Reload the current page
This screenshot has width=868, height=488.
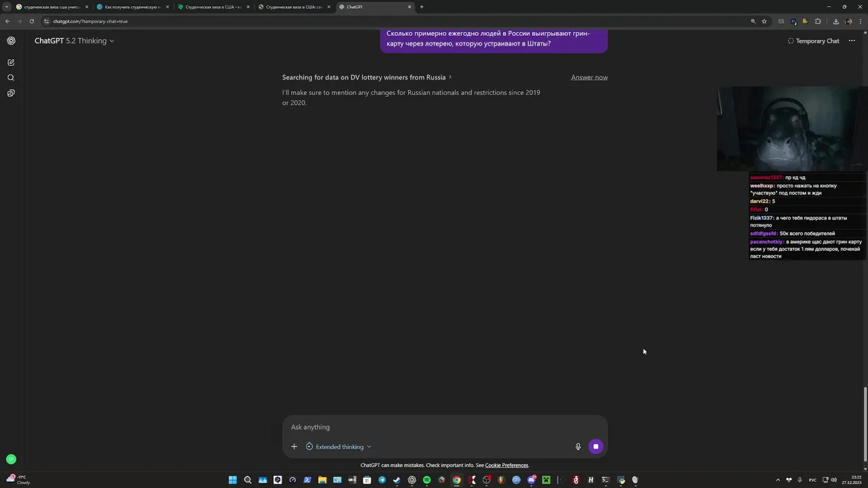click(x=31, y=21)
